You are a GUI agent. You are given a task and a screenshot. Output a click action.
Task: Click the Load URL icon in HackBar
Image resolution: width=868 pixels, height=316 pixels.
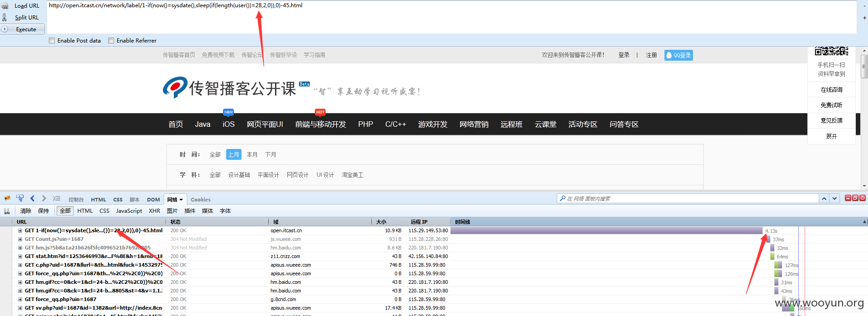(5, 6)
